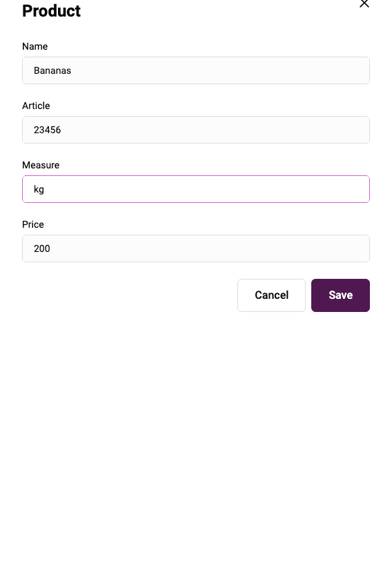Select the text box containing price 200
The width and height of the screenshot is (392, 577).
pos(196,248)
